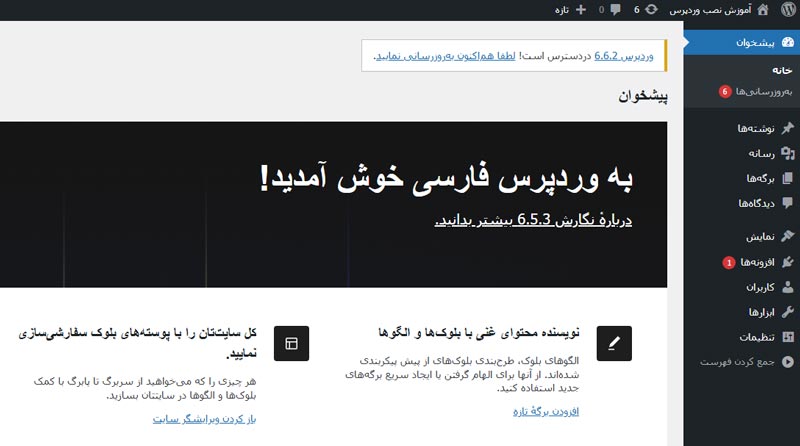800x446 pixels.
Task: Click heading کل سایت‌تان را با پوسته‌های بلوک
Action: pos(138,343)
